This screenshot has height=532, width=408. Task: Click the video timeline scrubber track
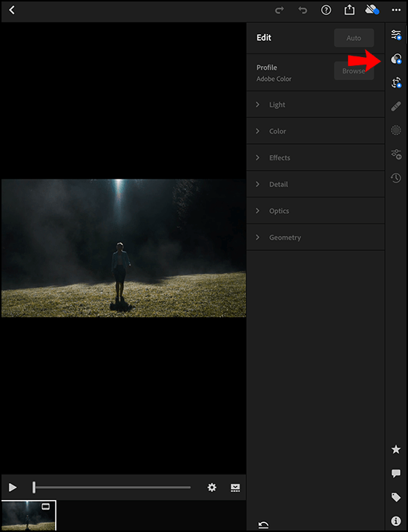click(112, 487)
